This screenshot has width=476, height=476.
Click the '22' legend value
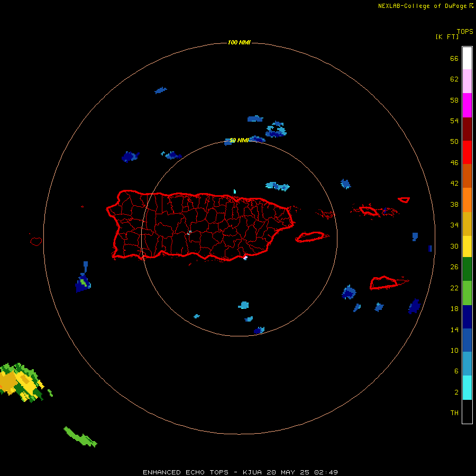454,288
